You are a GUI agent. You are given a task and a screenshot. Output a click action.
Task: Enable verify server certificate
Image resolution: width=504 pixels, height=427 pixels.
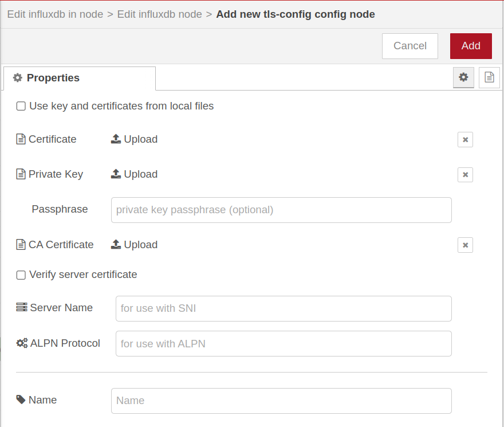pyautogui.click(x=21, y=275)
